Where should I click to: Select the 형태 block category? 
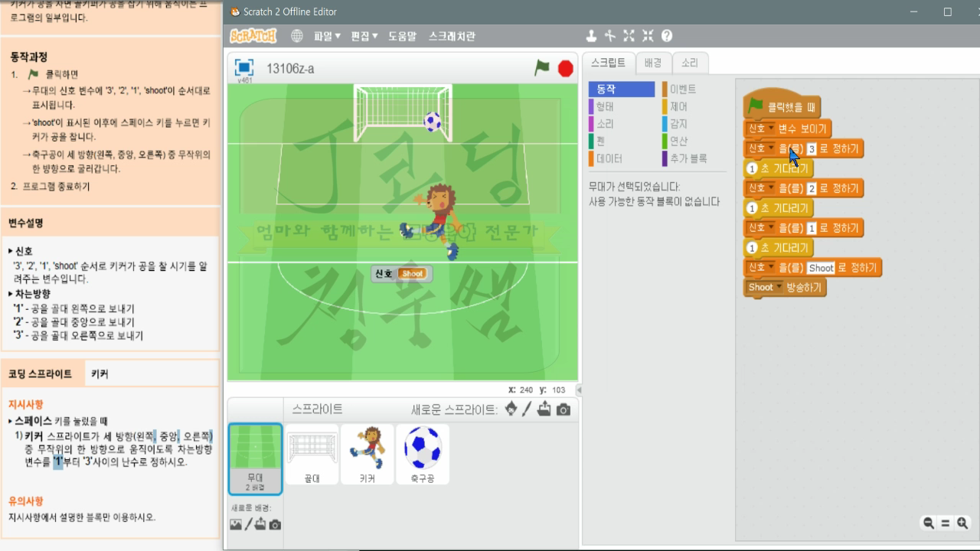coord(621,106)
